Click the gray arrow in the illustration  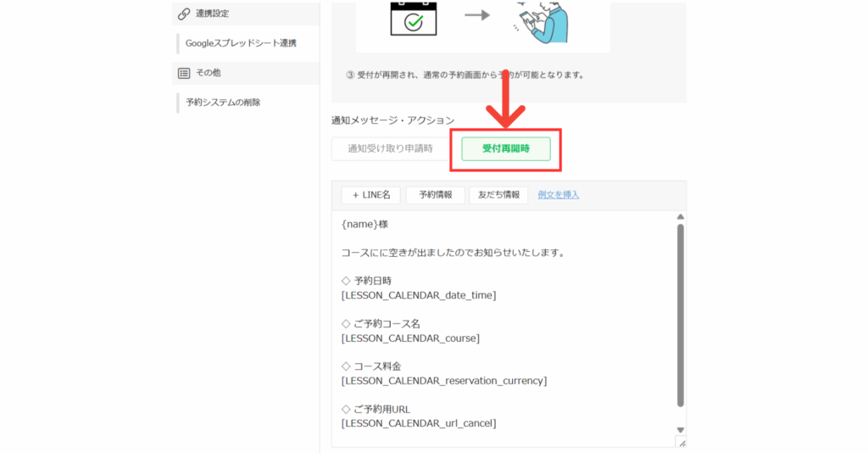477,15
